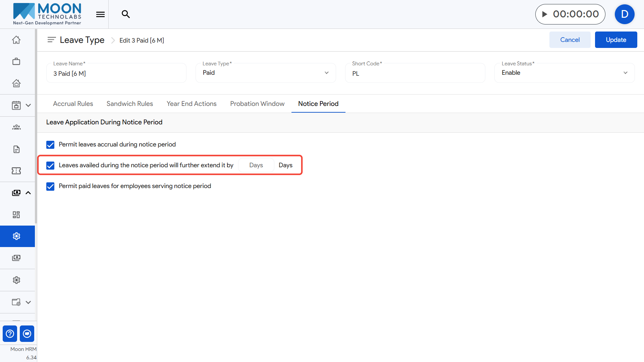Screen dimensions: 644x362
Task: Click the help question mark icon
Action: 10,334
